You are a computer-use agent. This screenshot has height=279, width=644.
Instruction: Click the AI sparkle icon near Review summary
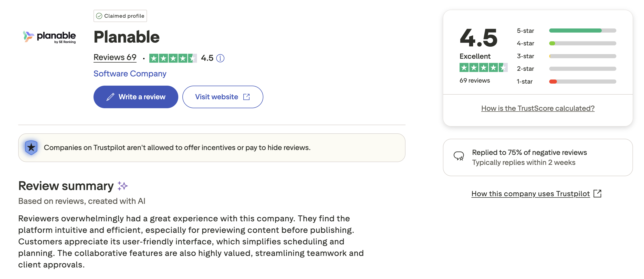pos(122,185)
